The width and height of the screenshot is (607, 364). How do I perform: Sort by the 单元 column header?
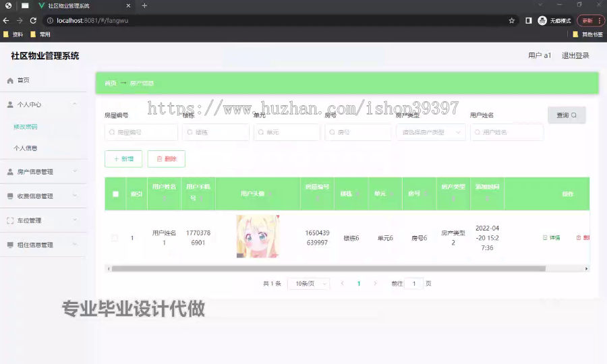click(x=385, y=194)
